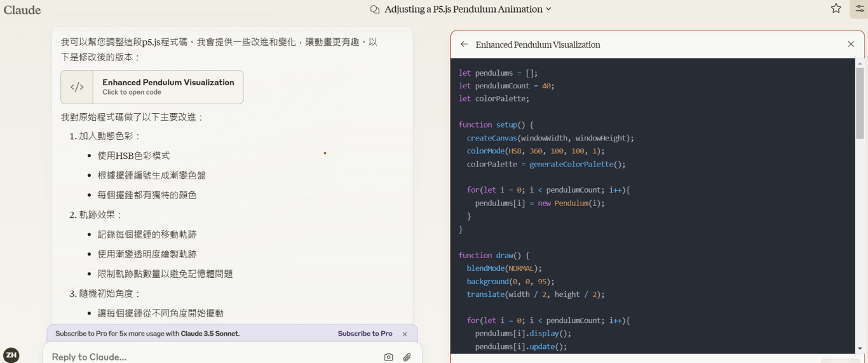Click the translate(width / 2, height / 2) line
Viewport: 868px width, 363px height.
click(536, 294)
